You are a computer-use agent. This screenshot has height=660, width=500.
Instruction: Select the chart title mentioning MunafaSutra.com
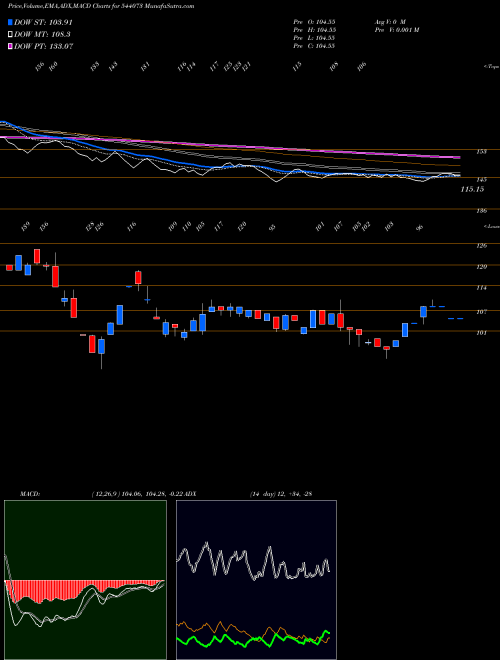101,7
